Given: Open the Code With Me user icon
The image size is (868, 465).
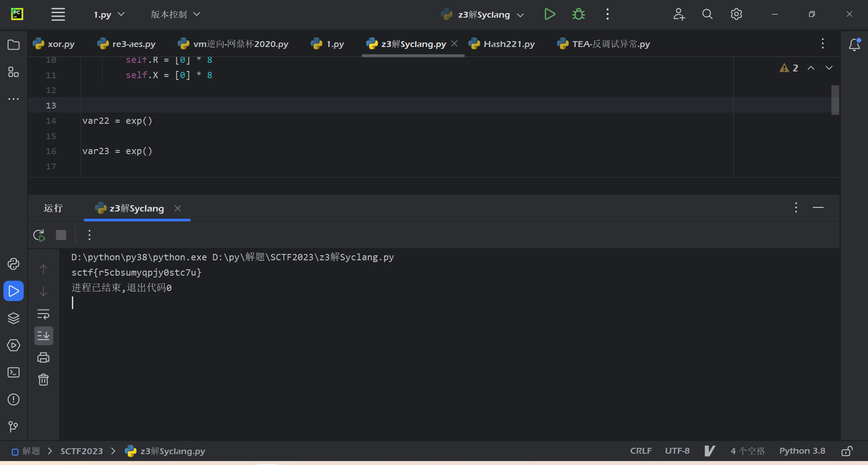Looking at the screenshot, I should pos(679,14).
